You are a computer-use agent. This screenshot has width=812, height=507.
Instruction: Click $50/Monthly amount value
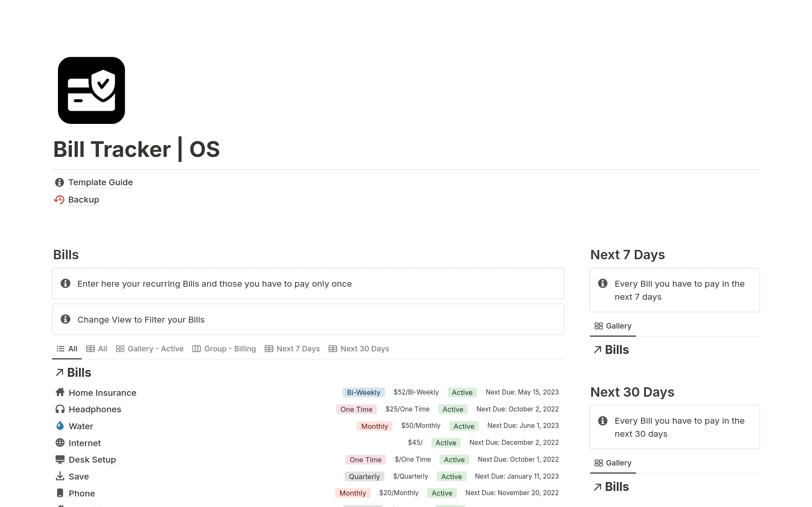click(x=421, y=426)
